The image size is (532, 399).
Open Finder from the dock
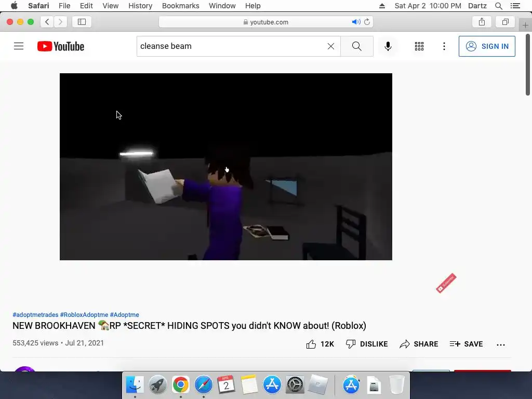pos(135,385)
